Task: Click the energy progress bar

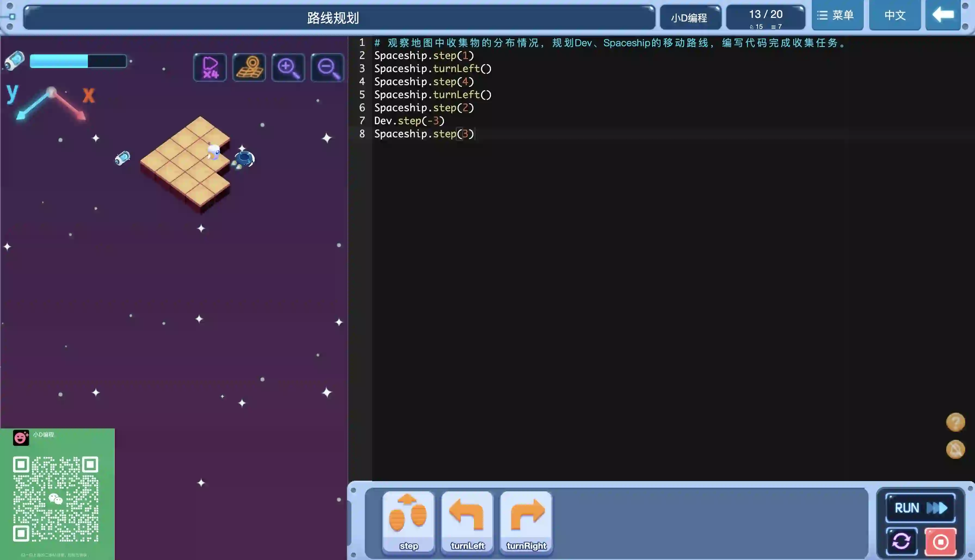Action: [x=78, y=61]
